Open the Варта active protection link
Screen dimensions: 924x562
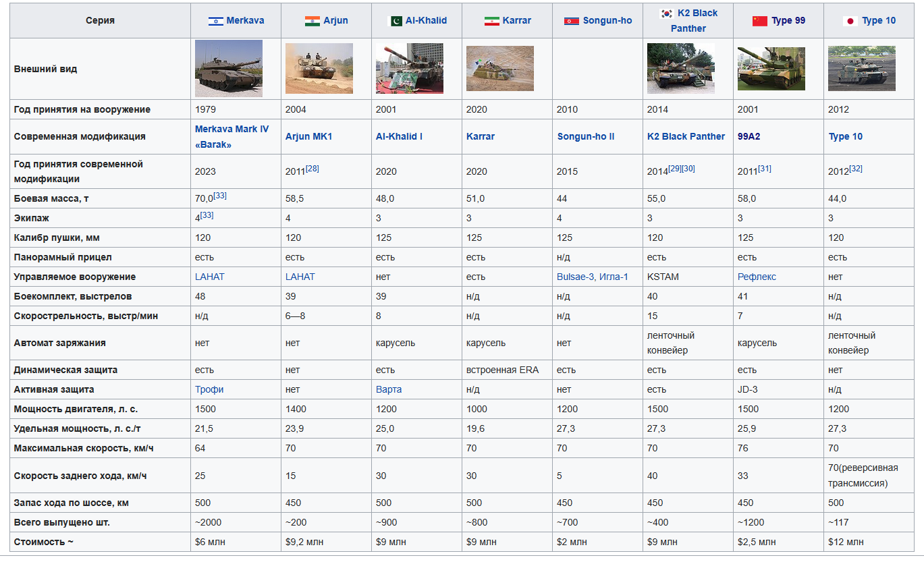tap(389, 389)
